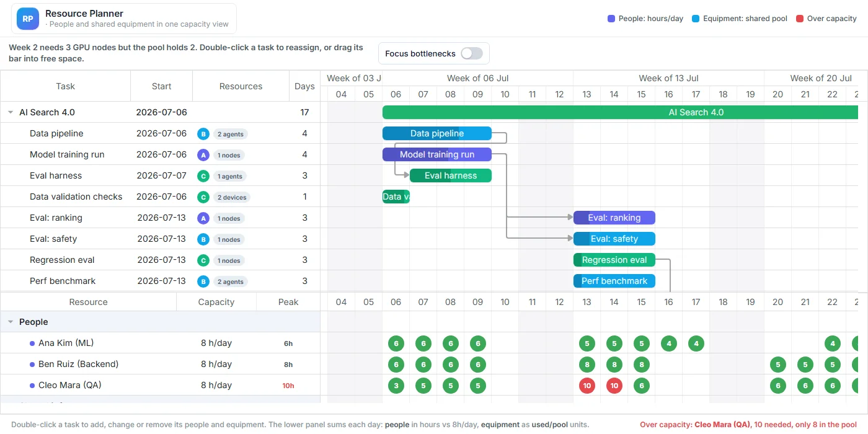Click Ben Ruiz 8-hour badge on day 14
This screenshot has height=434, width=868.
pyautogui.click(x=614, y=364)
